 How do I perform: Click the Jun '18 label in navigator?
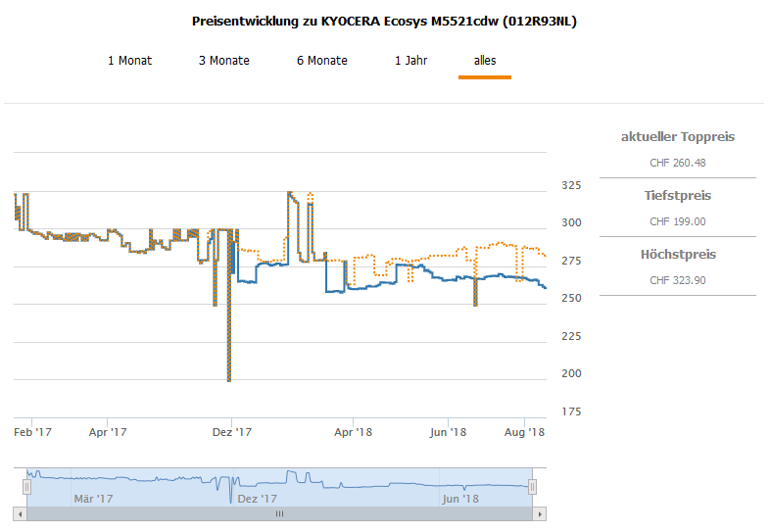pyautogui.click(x=459, y=499)
